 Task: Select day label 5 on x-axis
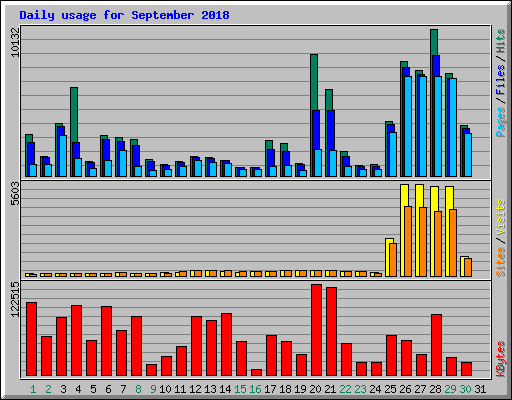pyautogui.click(x=93, y=389)
